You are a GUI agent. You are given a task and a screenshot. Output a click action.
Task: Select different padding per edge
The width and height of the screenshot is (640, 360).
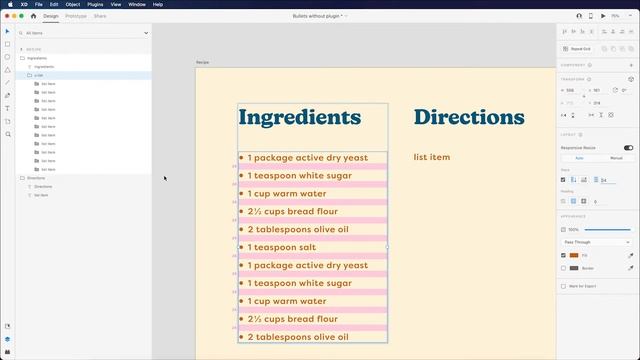tap(584, 201)
